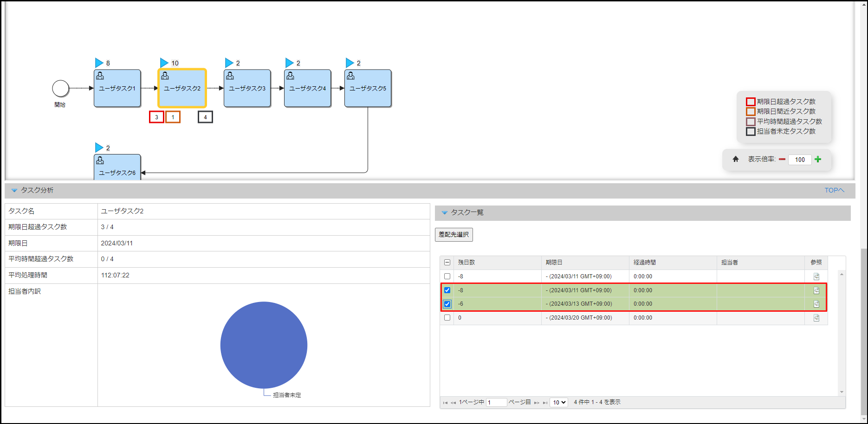Click the page number input in pager
The width and height of the screenshot is (868, 424).
[x=496, y=402]
